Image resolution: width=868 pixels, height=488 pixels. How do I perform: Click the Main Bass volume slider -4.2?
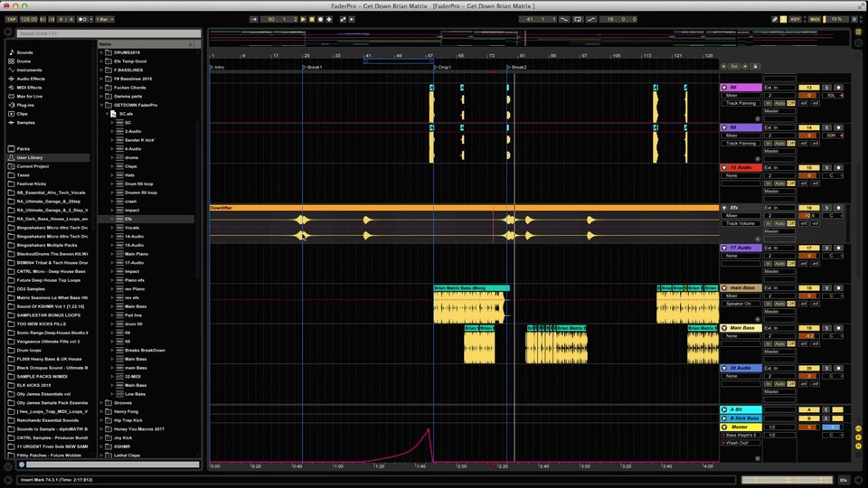click(808, 336)
